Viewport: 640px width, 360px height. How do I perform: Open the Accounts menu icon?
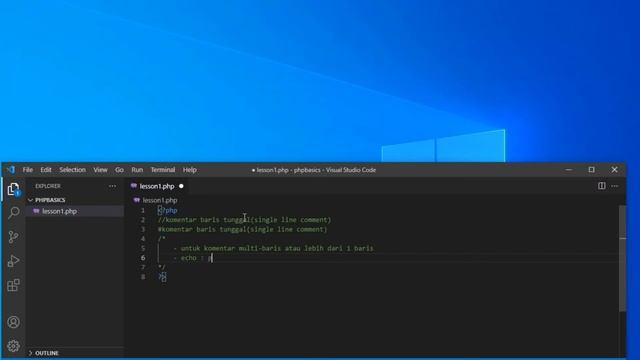(13, 322)
